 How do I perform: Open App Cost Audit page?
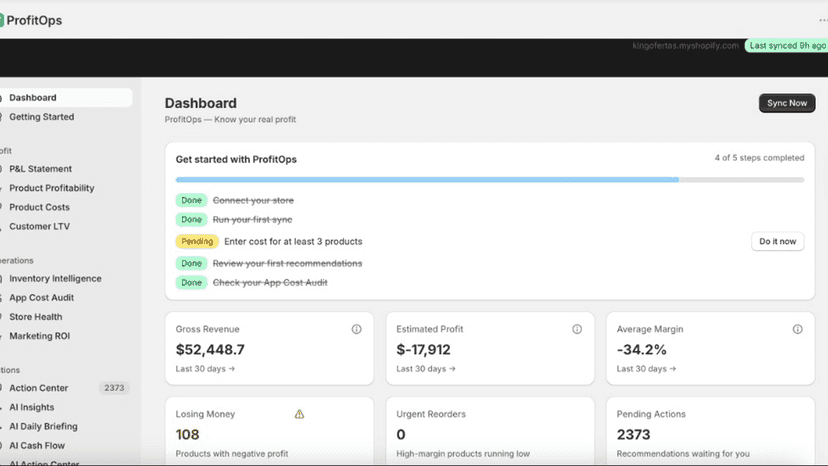[41, 297]
